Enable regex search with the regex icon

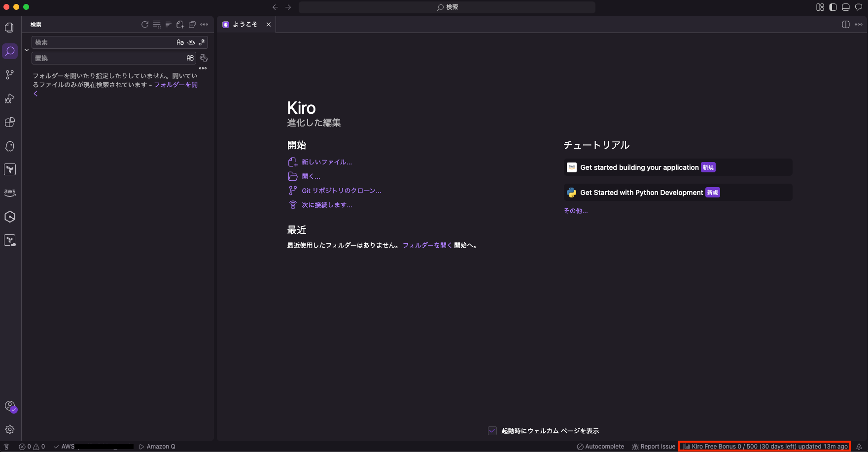coord(202,42)
